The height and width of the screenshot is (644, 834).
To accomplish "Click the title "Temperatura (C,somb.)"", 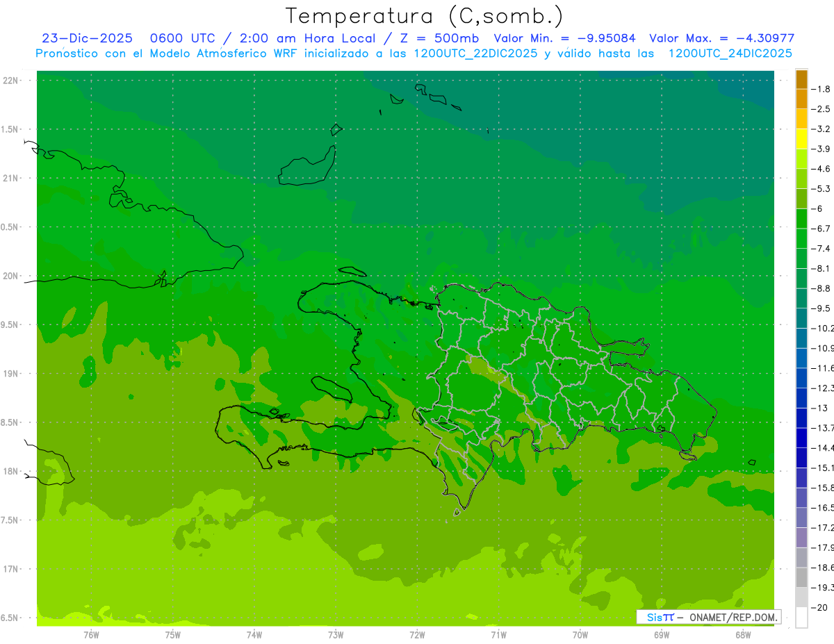I will (x=425, y=16).
